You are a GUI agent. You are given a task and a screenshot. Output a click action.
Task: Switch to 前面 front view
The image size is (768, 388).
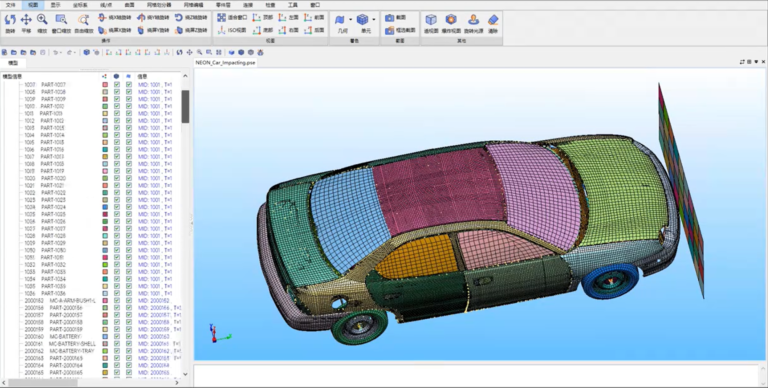tap(314, 18)
